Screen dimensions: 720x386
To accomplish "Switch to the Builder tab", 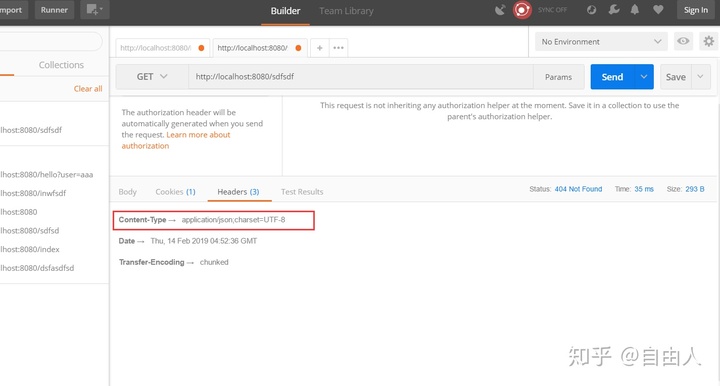I will coord(285,11).
